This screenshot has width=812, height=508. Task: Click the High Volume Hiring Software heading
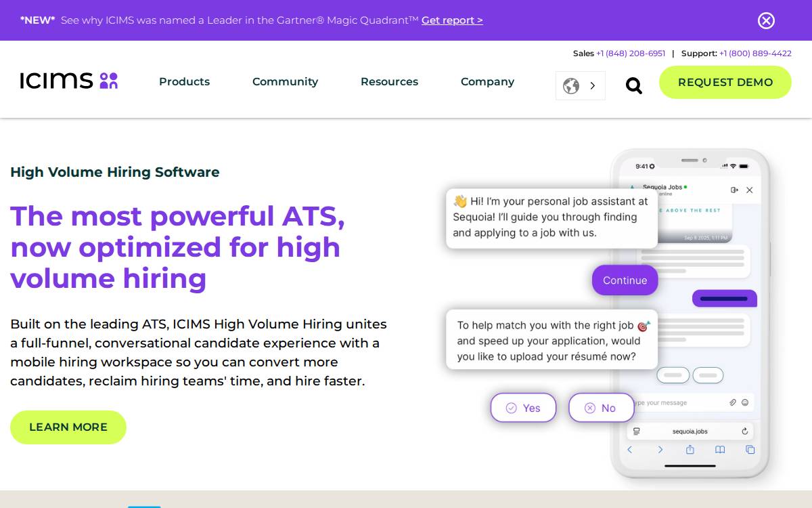115,172
